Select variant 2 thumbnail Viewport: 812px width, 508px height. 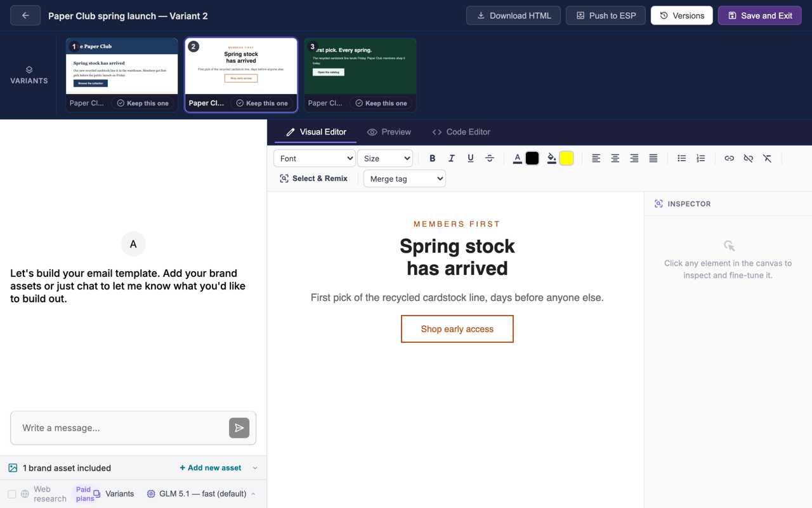[x=241, y=66]
